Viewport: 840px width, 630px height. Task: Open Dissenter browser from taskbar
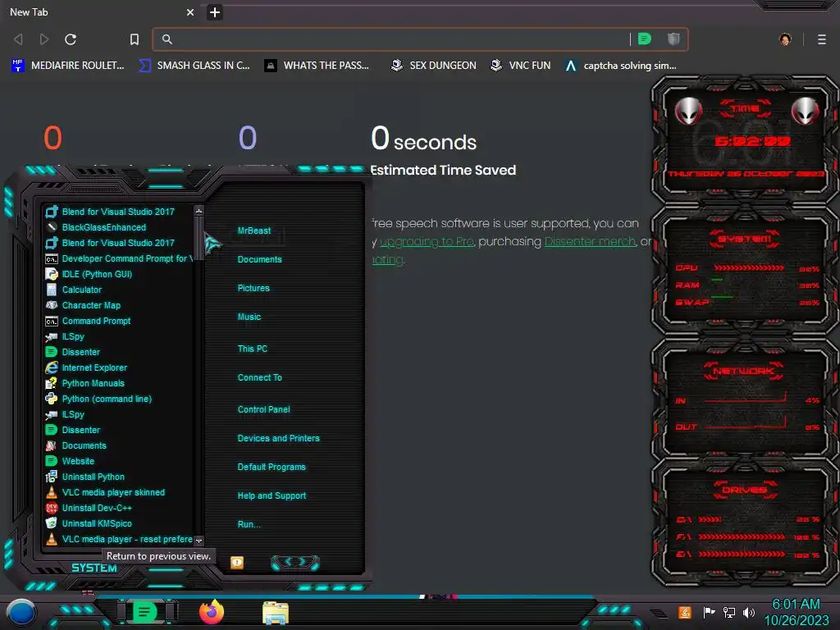144,612
